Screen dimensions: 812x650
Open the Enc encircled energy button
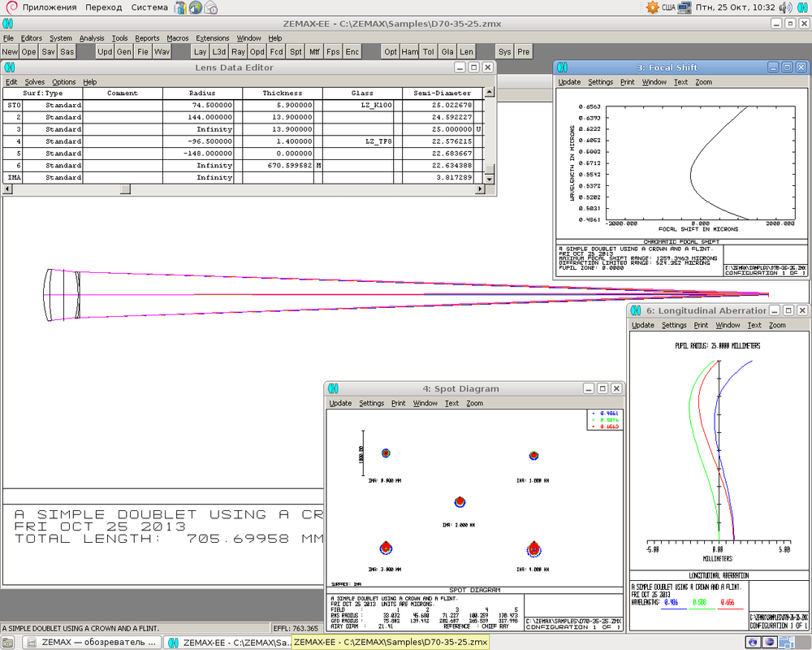[352, 51]
